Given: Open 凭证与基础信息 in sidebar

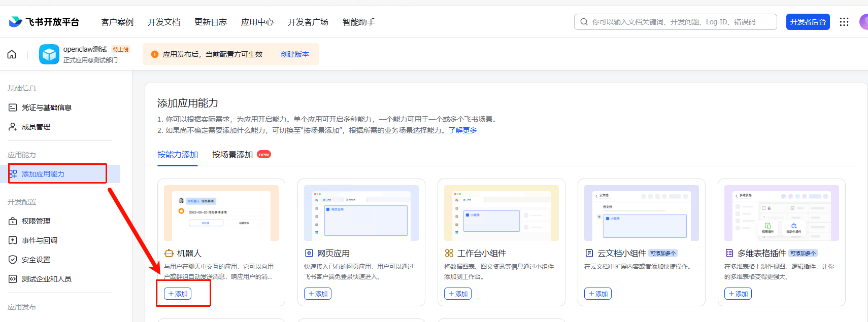Looking at the screenshot, I should click(x=46, y=108).
